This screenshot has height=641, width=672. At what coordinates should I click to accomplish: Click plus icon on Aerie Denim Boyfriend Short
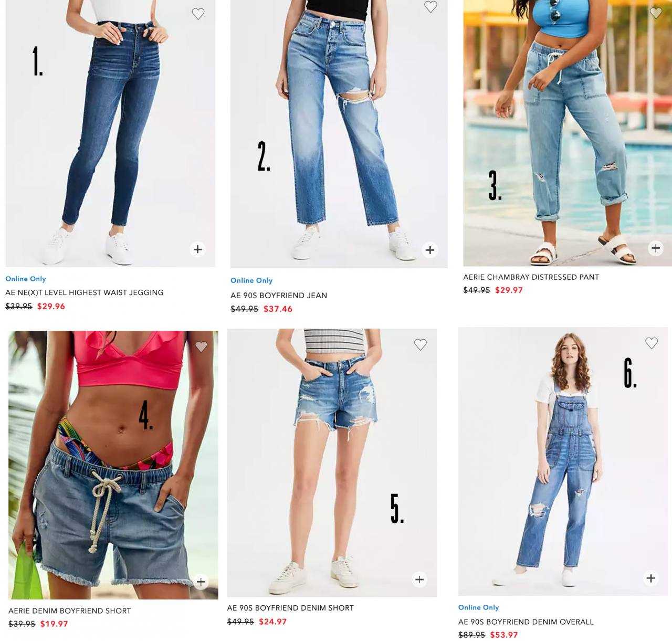coord(201,582)
